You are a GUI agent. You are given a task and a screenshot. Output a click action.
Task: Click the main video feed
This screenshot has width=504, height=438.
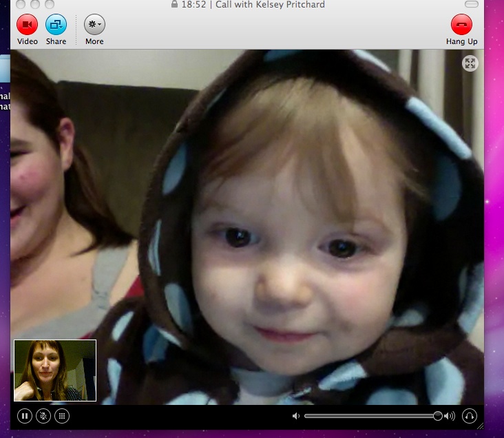click(x=247, y=227)
